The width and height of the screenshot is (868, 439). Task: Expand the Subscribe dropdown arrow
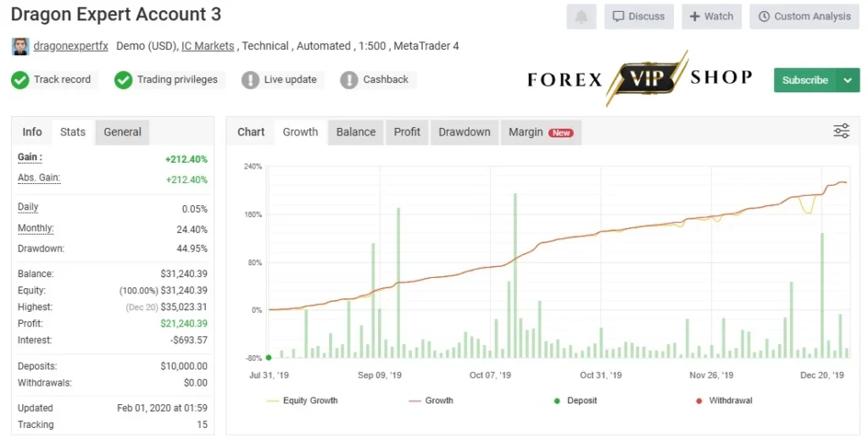848,81
